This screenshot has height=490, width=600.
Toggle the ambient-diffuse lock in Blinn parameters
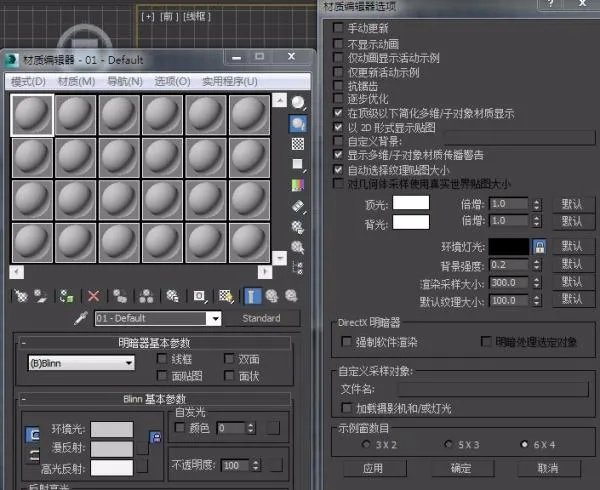click(155, 437)
